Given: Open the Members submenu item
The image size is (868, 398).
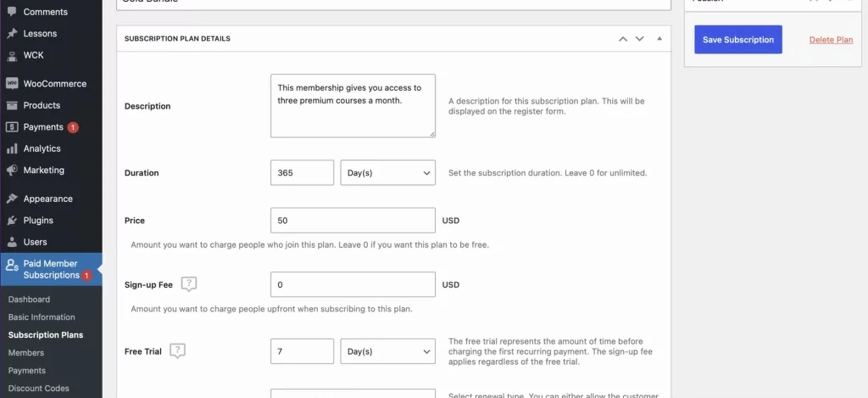Looking at the screenshot, I should coord(26,352).
